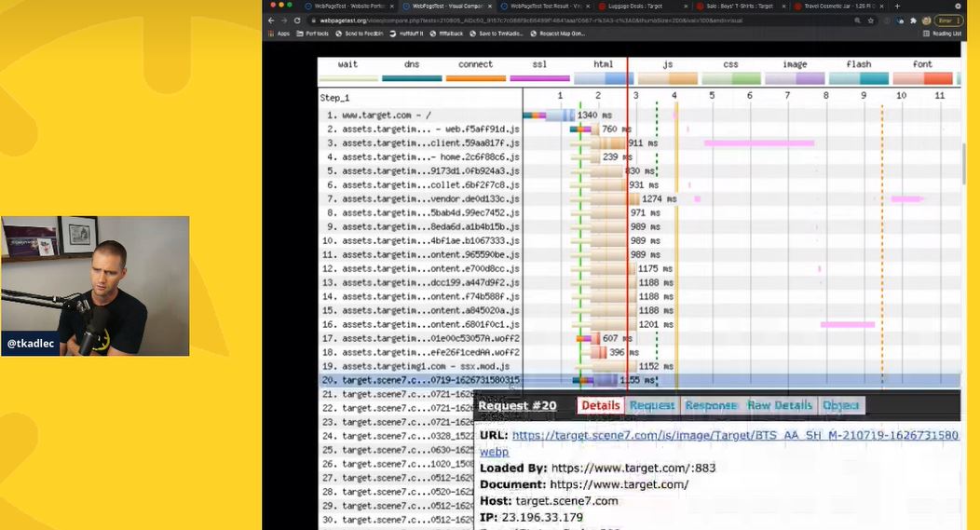Reload the WebPageTest page
Viewport: 980px width, 530px height.
297,20
